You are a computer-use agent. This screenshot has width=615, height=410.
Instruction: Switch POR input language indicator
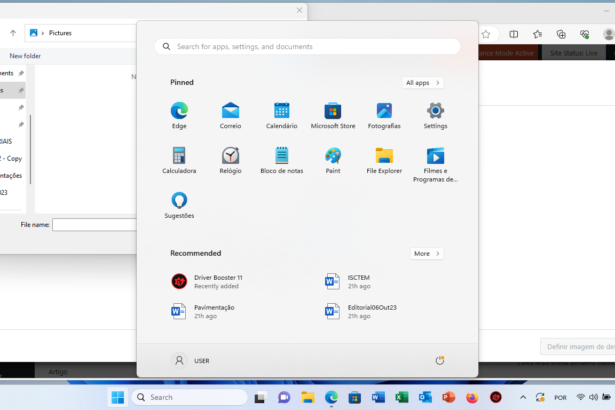(x=560, y=397)
